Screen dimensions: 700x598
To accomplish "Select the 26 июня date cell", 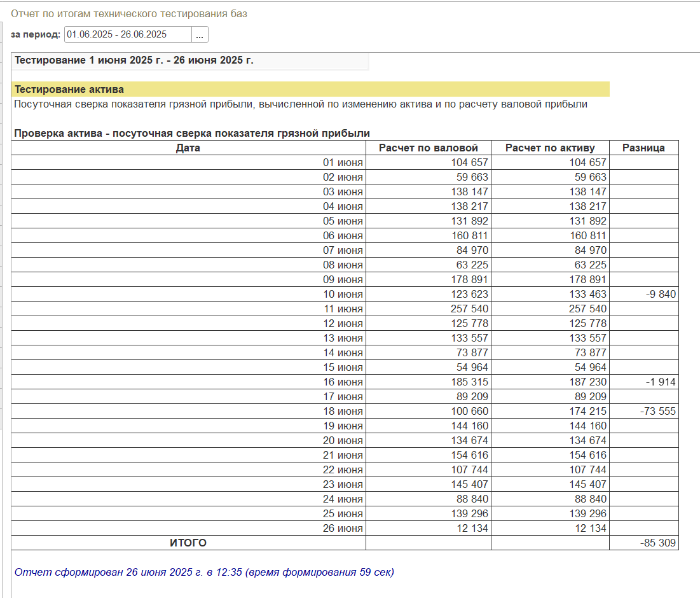I will click(188, 528).
